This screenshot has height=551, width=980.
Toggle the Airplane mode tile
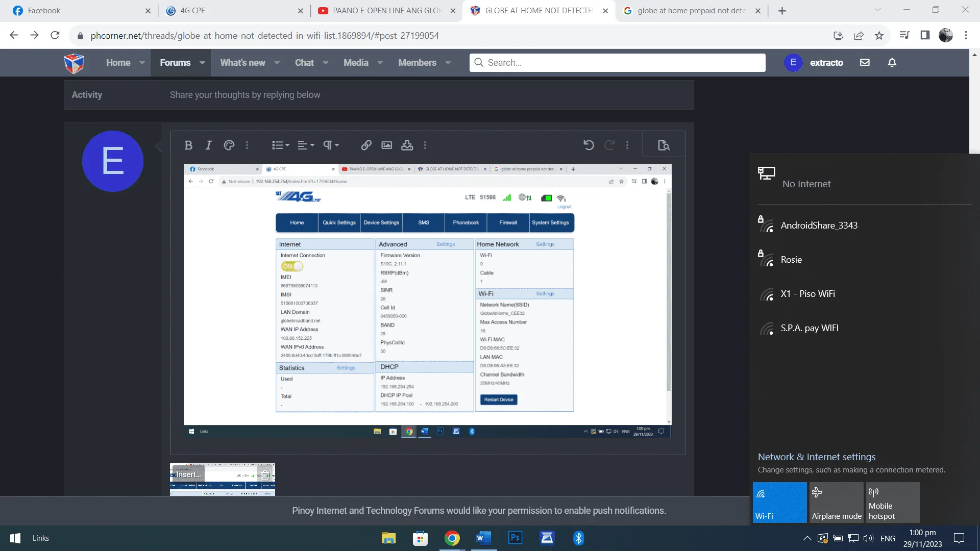coord(837,503)
